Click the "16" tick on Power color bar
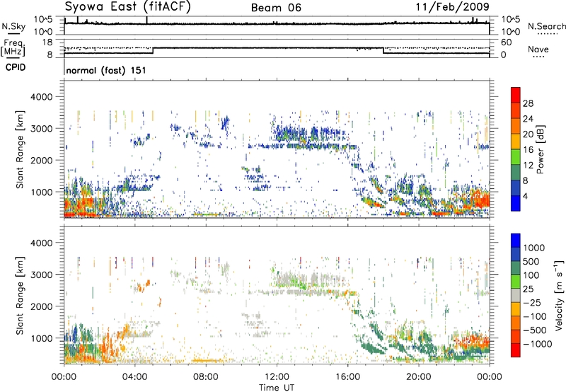 [x=528, y=150]
